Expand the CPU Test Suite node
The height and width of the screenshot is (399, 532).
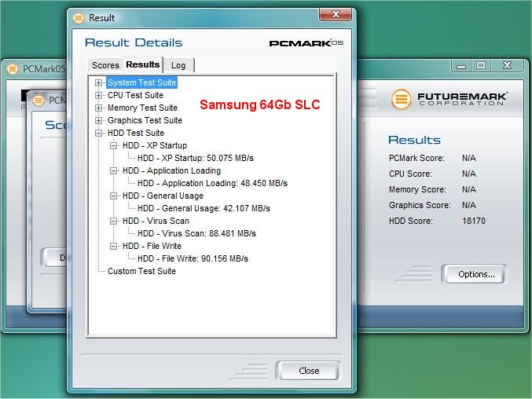98,95
